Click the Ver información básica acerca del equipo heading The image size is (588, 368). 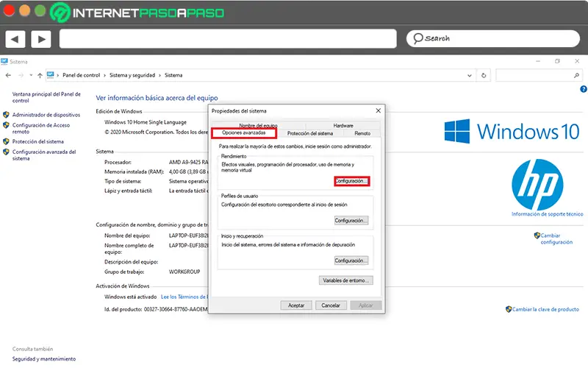click(157, 98)
